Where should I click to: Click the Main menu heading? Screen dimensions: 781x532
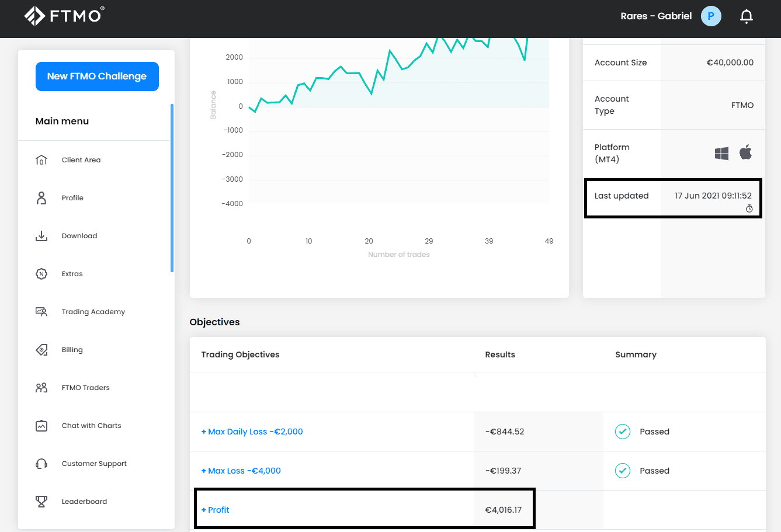(x=62, y=121)
